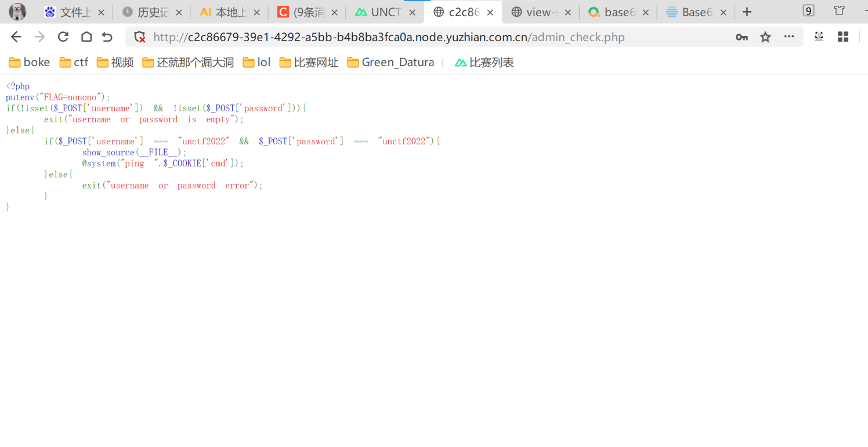Reload the admin_check.php page
Screen dimensions: 868x447
pyautogui.click(x=63, y=37)
